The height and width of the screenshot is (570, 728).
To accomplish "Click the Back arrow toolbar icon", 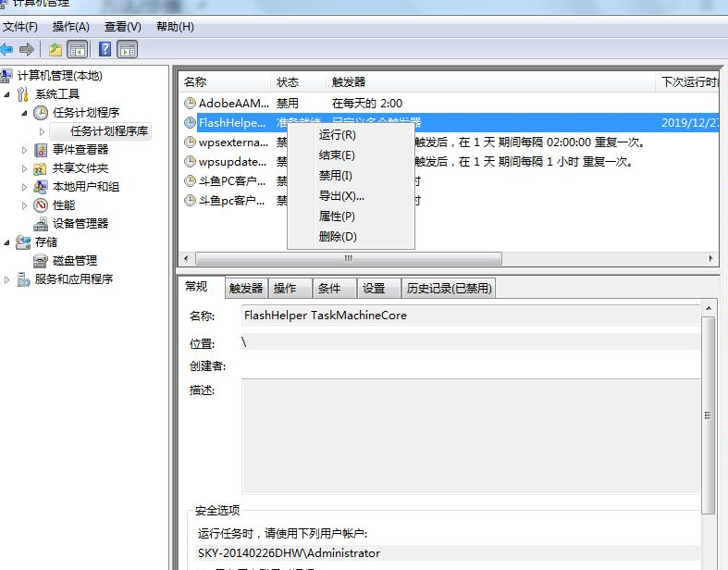I will click(x=6, y=49).
